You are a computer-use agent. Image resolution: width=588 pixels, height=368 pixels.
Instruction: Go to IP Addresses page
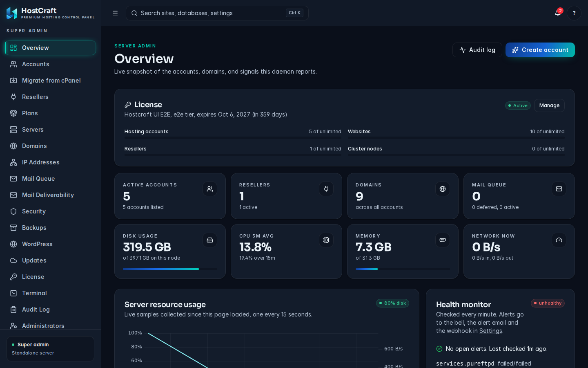click(50, 162)
